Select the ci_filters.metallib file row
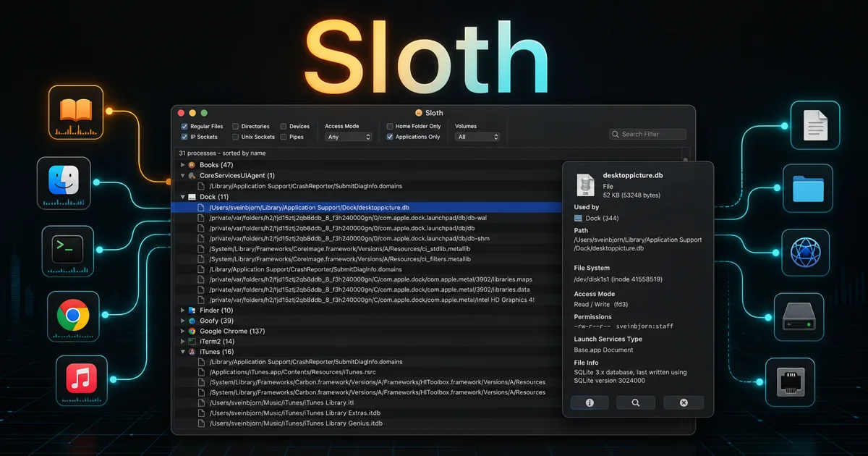The height and width of the screenshot is (456, 868). point(368,258)
